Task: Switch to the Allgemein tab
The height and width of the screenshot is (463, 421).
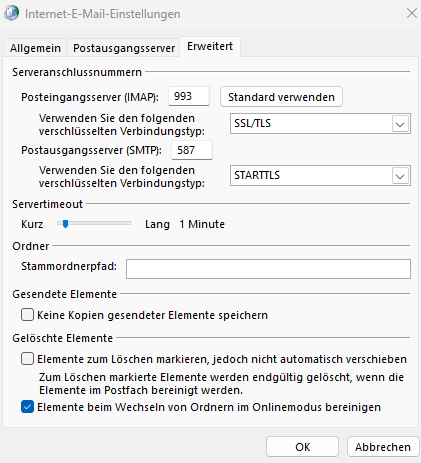Action: (35, 48)
